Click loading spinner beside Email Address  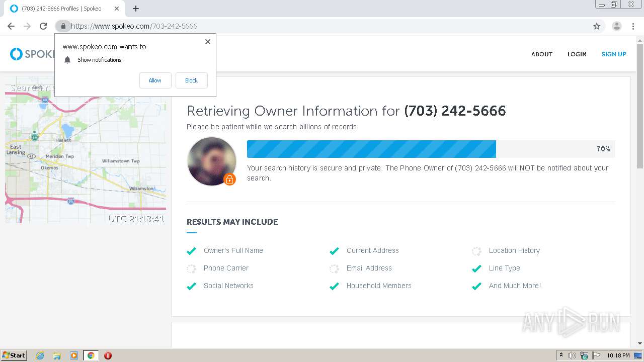pyautogui.click(x=334, y=268)
